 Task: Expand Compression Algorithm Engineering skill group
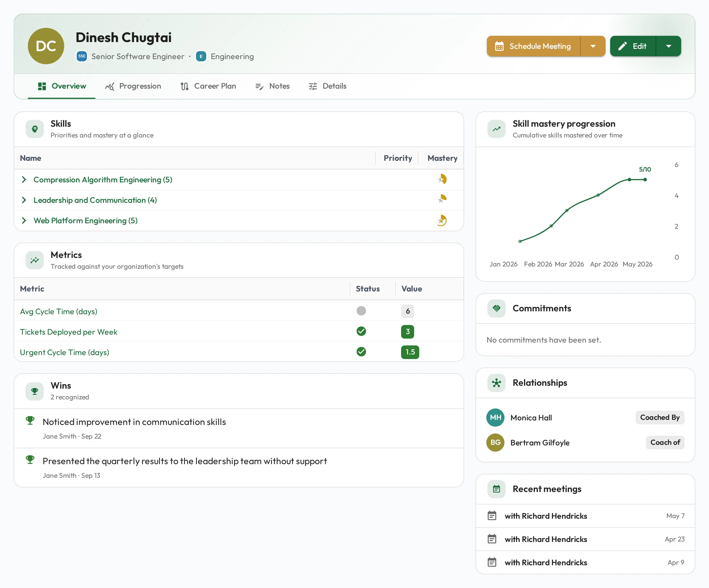[24, 180]
